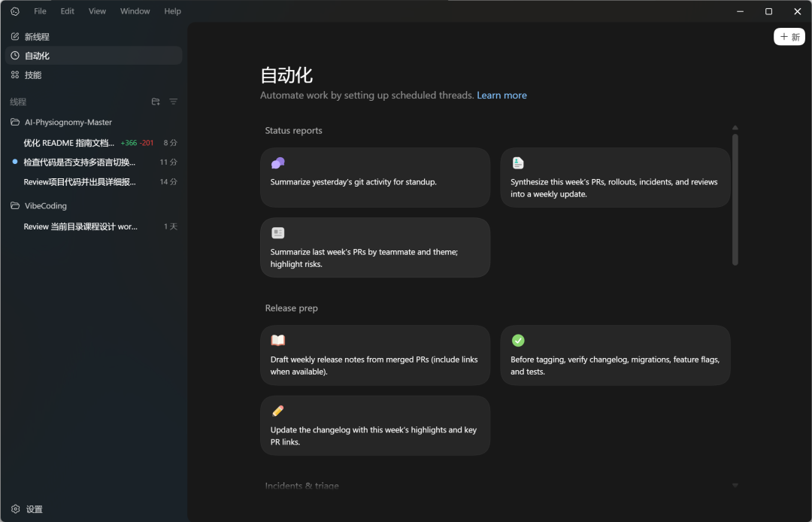Click the filter icon beside 线程 header
Viewport: 812px width, 522px height.
[174, 102]
